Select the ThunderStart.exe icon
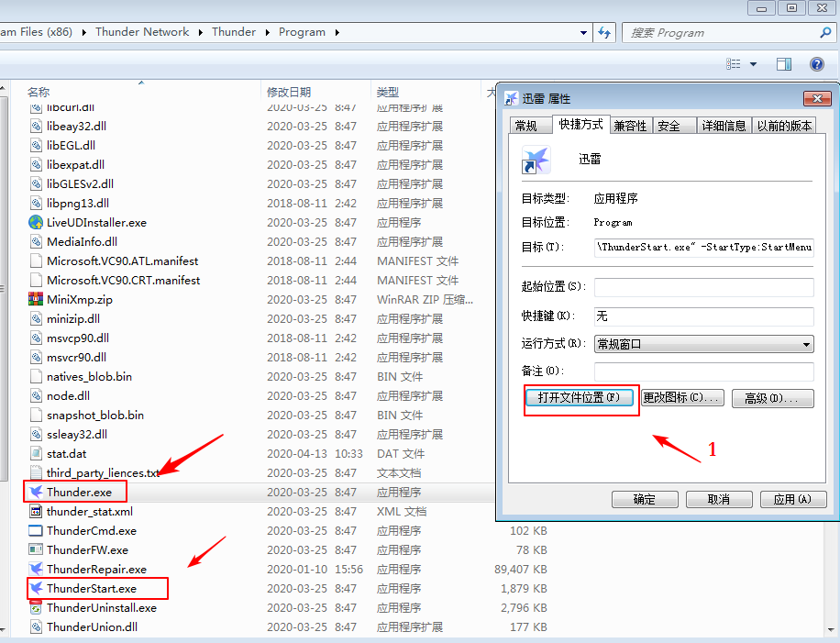This screenshot has height=643, width=840. (36, 588)
